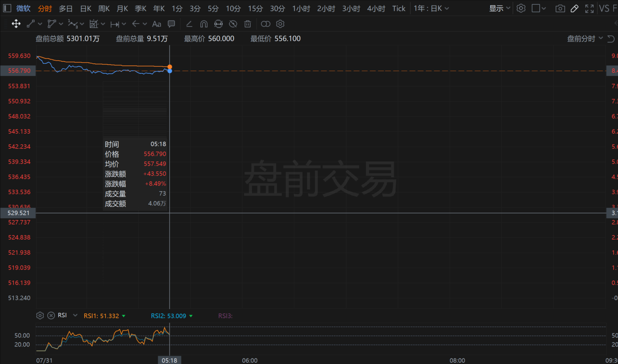Expand layout selector chevron
The width and height of the screenshot is (618, 364).
pos(544,8)
